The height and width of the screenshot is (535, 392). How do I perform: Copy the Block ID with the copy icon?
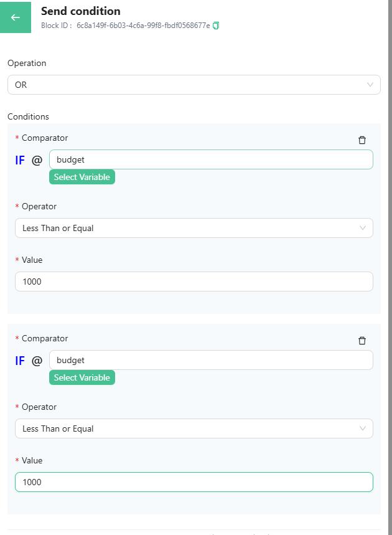(x=216, y=26)
